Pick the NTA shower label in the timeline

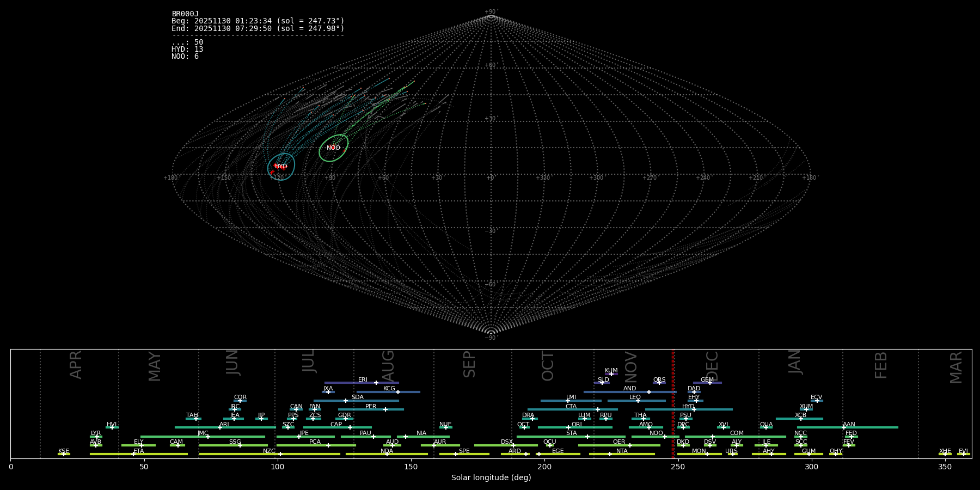coord(622,451)
